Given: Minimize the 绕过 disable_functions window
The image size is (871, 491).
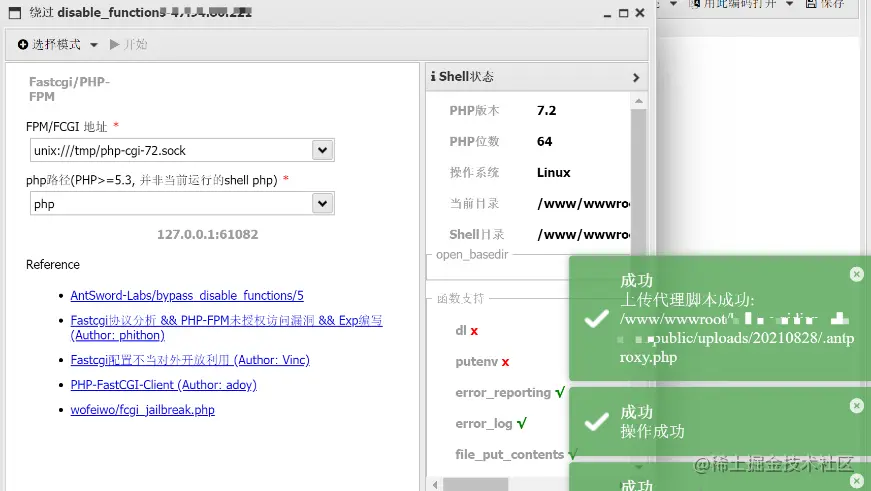Looking at the screenshot, I should [607, 14].
